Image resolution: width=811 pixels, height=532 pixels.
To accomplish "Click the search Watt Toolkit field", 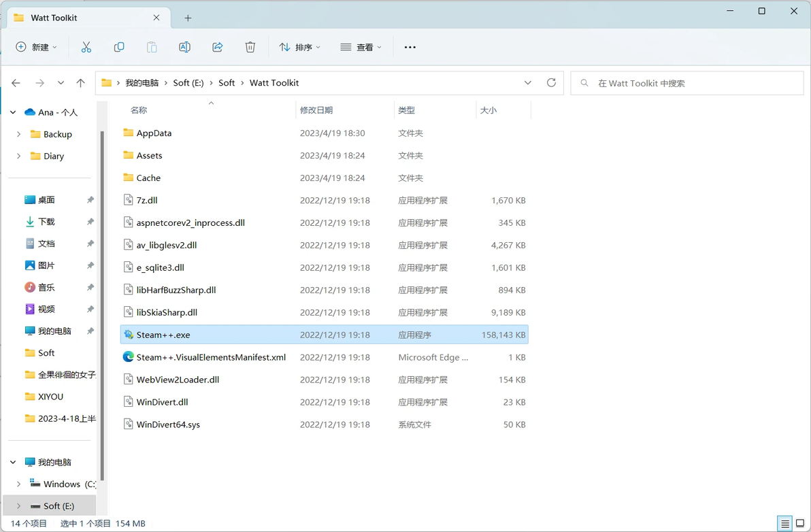I will pyautogui.click(x=687, y=83).
